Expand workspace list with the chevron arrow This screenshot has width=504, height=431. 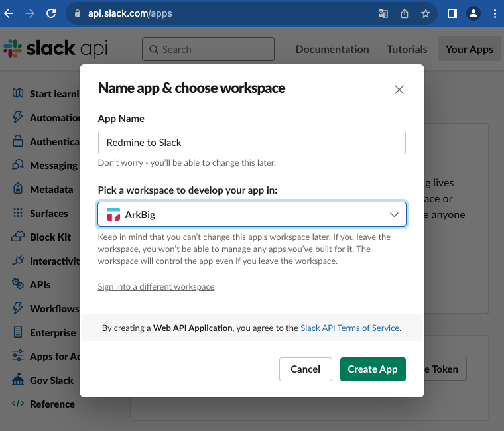tap(394, 214)
